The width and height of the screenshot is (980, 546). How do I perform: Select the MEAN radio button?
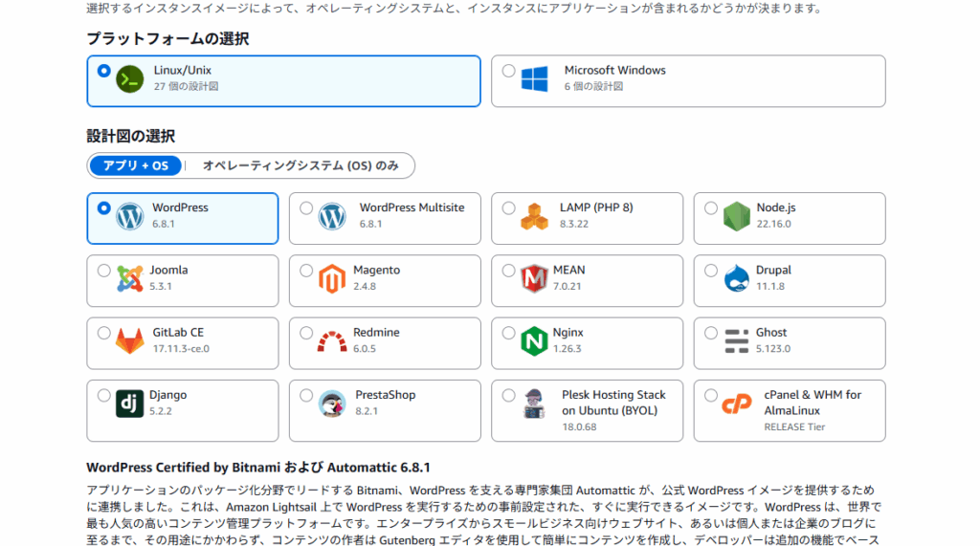(509, 272)
